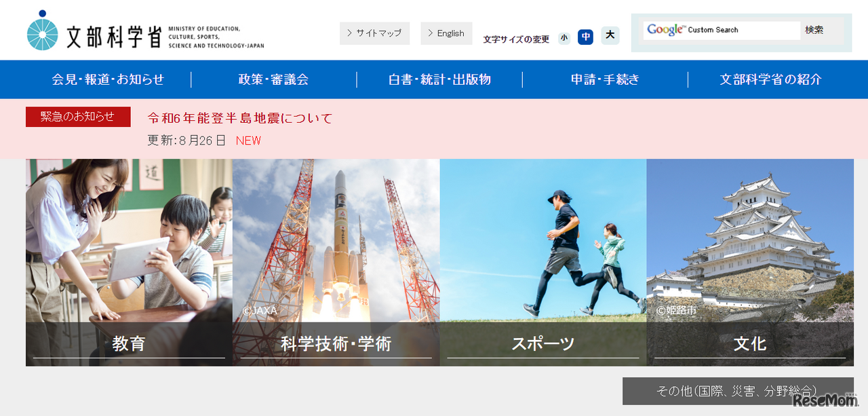
Task: Open the 教育 category tile
Action: [x=129, y=263]
